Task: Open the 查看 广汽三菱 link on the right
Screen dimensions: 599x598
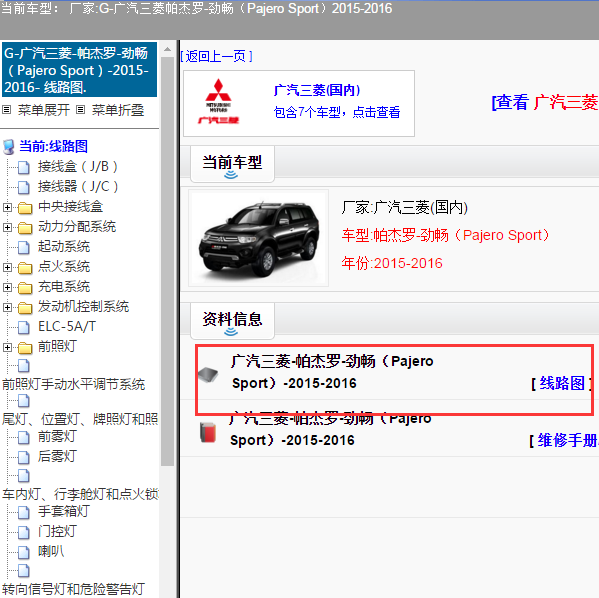Action: click(x=545, y=102)
